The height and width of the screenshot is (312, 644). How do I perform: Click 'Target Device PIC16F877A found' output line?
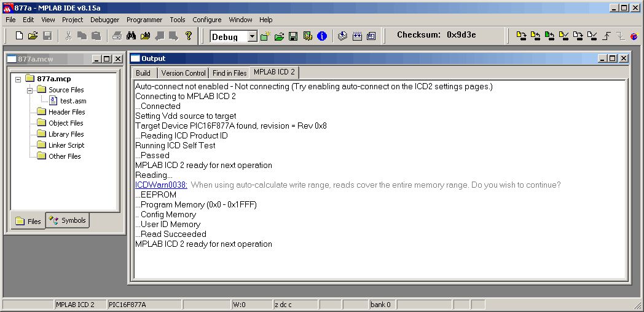pyautogui.click(x=231, y=126)
